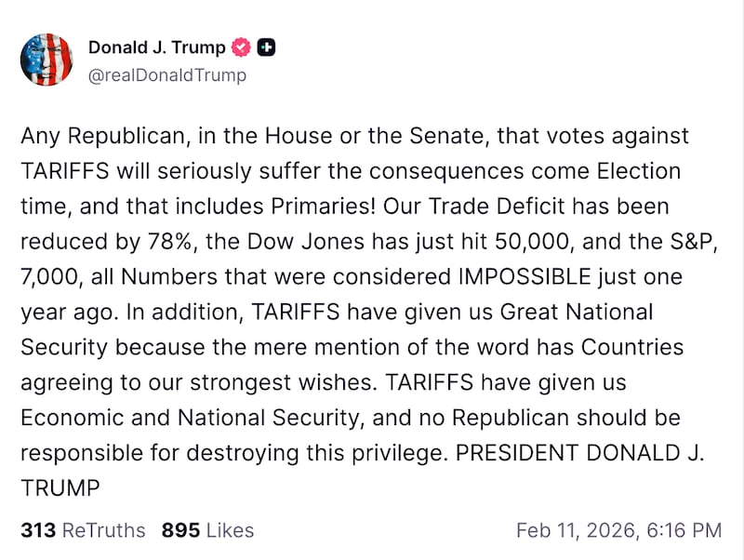
Task: Click Donald J. Trump's profile avatar
Action: (x=46, y=59)
